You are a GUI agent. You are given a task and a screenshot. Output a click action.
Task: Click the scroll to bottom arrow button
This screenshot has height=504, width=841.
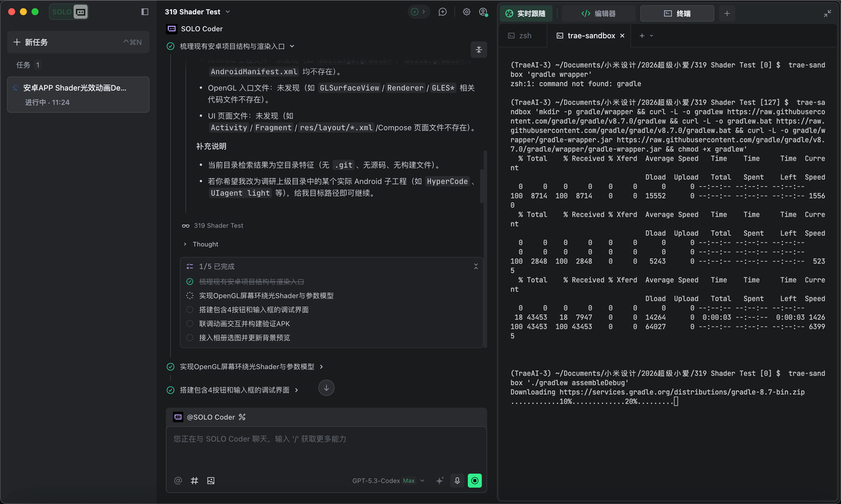pyautogui.click(x=327, y=388)
